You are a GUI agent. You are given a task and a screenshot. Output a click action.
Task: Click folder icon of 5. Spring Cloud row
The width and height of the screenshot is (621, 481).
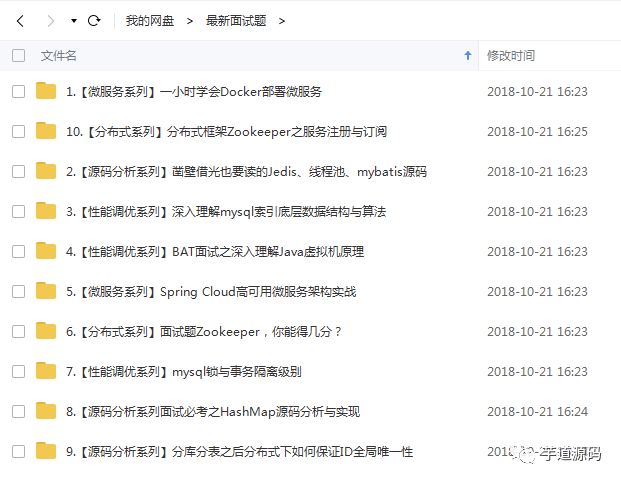[x=46, y=291]
